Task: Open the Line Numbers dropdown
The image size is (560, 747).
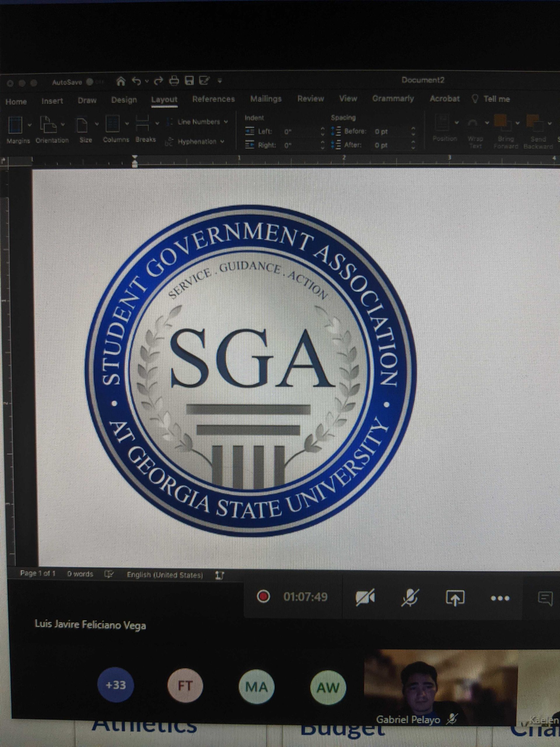Action: coord(197,122)
